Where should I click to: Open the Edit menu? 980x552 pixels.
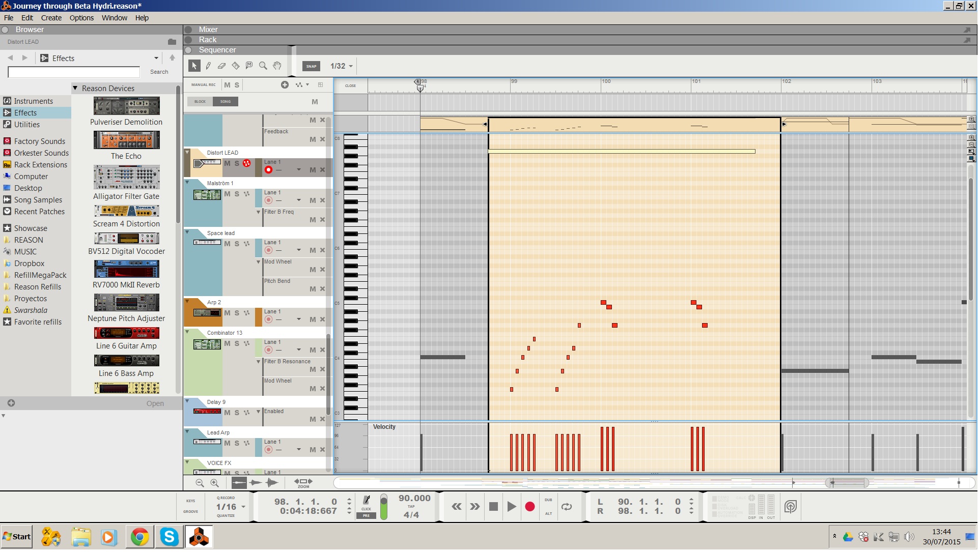27,18
